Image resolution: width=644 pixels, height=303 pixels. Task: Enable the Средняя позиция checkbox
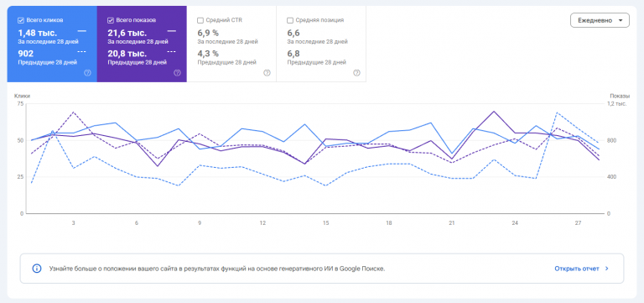pyautogui.click(x=290, y=20)
